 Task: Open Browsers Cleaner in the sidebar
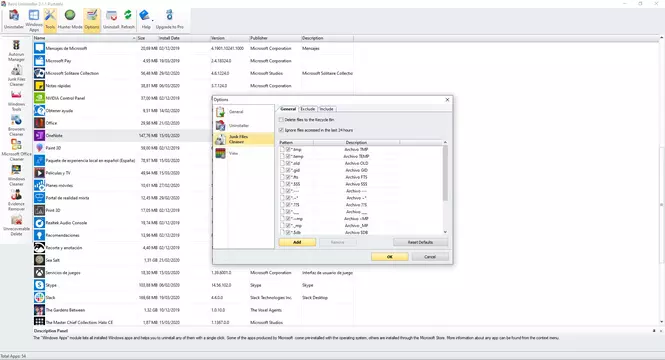click(16, 126)
